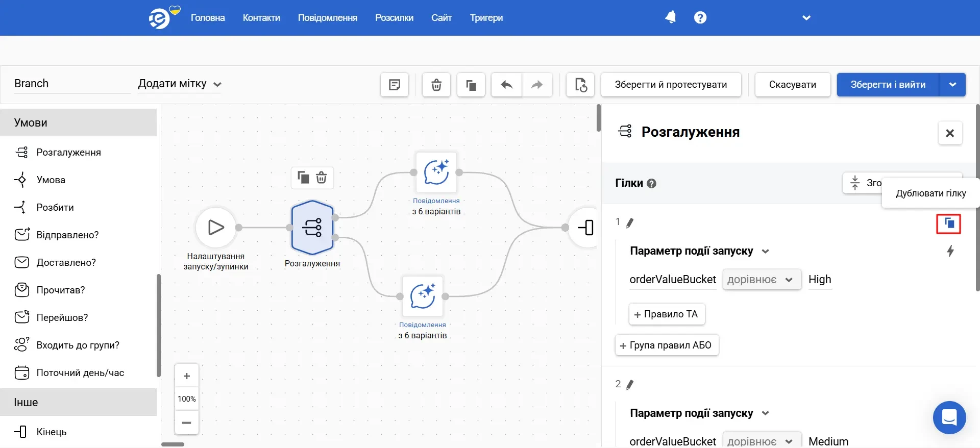Go to the 'Контакти' menu item
The height and width of the screenshot is (448, 980).
[x=261, y=18]
